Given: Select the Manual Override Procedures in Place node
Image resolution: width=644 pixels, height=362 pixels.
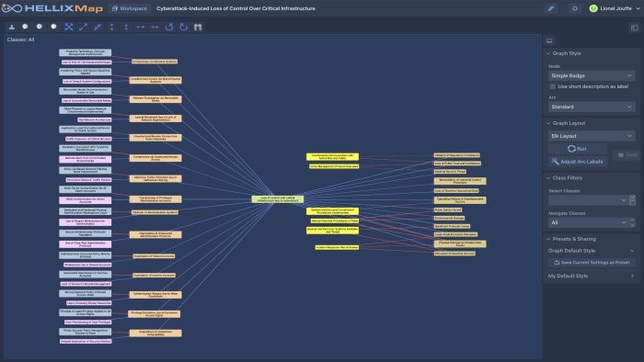Looking at the screenshot, I should (335, 221).
